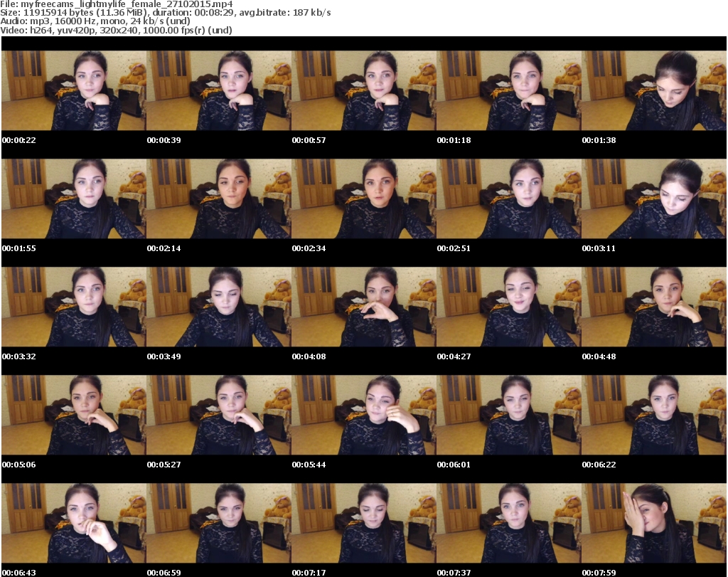This screenshot has width=728, height=577.
Task: Select the thumbnail frame at 00:01:38
Action: coord(654,90)
